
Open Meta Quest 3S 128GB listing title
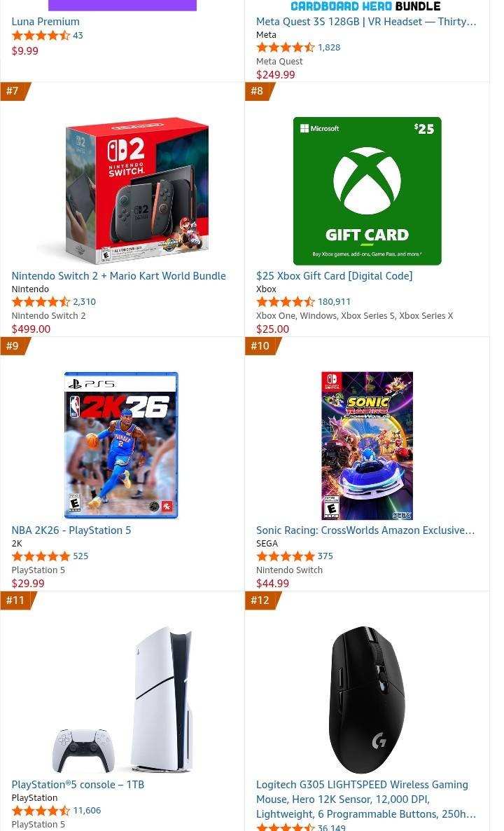366,22
